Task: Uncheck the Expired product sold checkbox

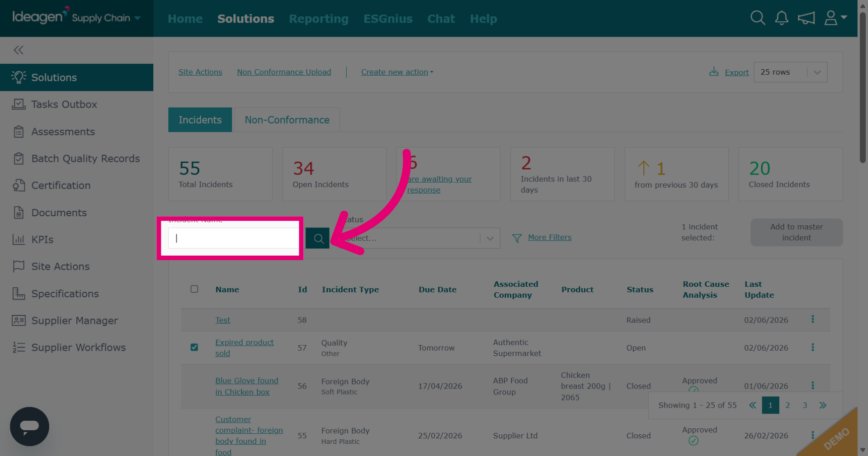Action: pos(194,347)
